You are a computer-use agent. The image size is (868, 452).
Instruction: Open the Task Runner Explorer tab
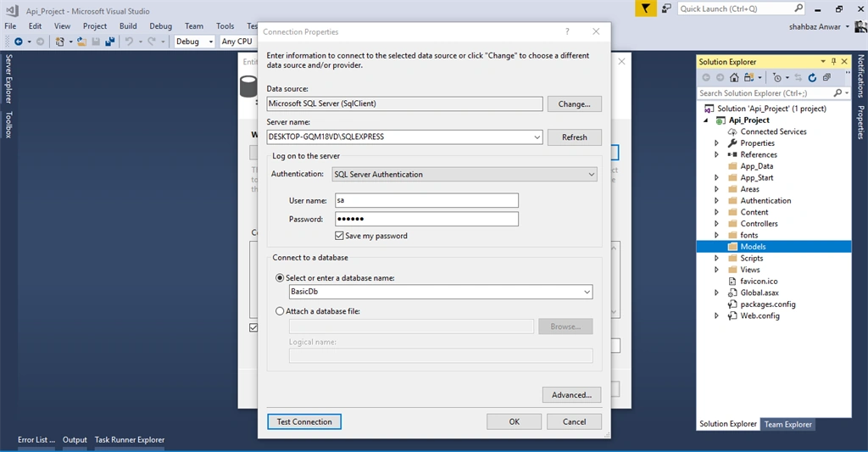point(130,440)
